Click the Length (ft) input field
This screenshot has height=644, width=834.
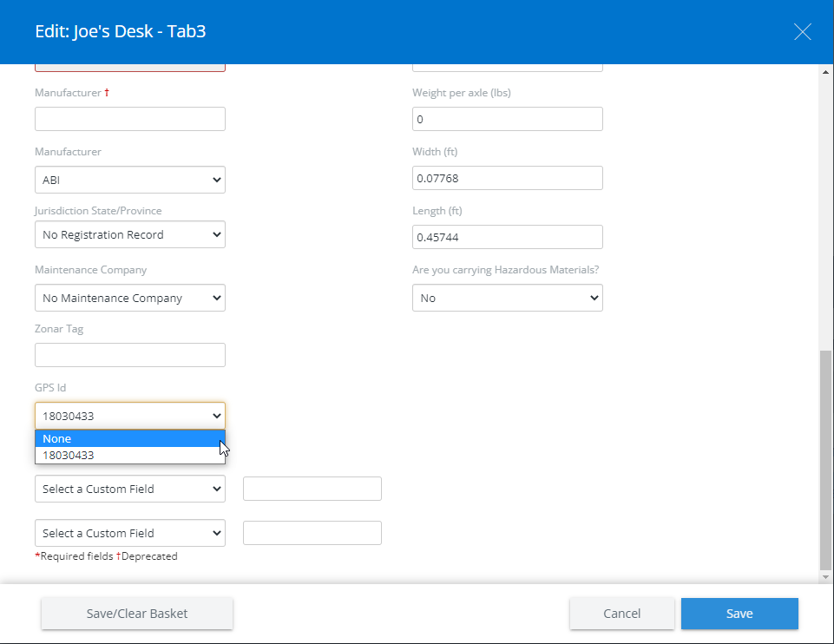pyautogui.click(x=508, y=237)
